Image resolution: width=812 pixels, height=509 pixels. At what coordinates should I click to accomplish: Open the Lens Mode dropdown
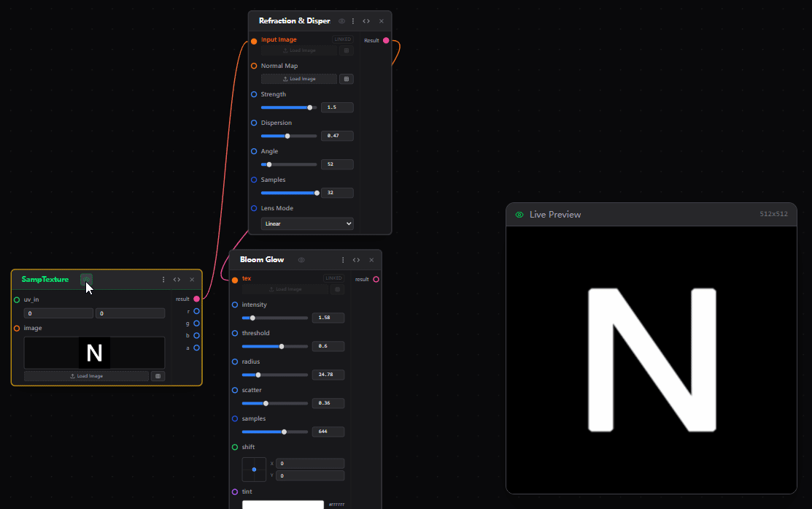[x=307, y=223]
